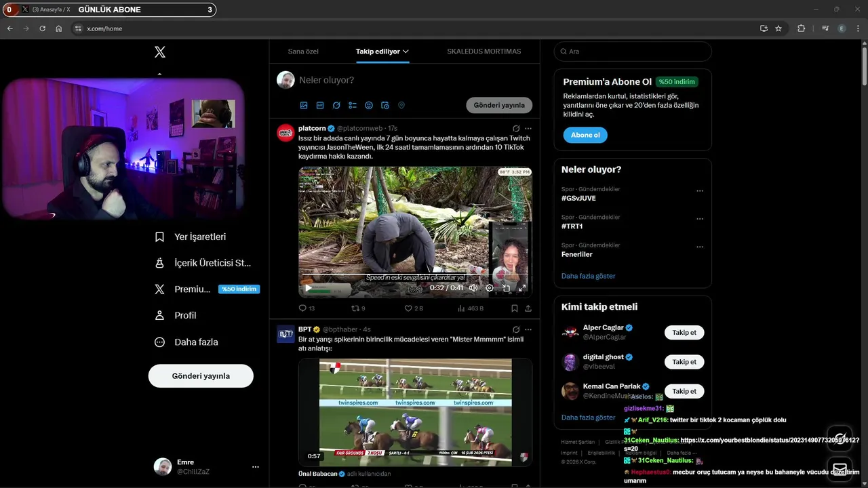Viewport: 868px width, 488px height.
Task: Show more trends under Neler oluyor
Action: (x=589, y=276)
